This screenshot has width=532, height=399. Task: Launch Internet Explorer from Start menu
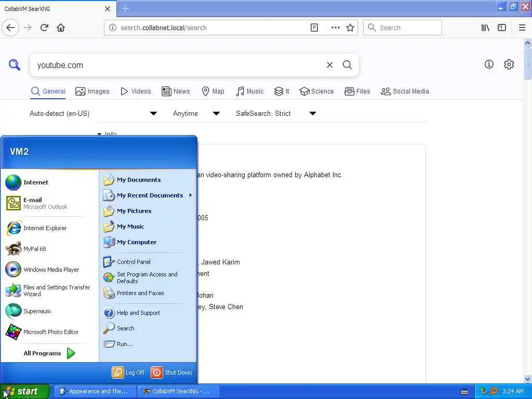(x=48, y=228)
